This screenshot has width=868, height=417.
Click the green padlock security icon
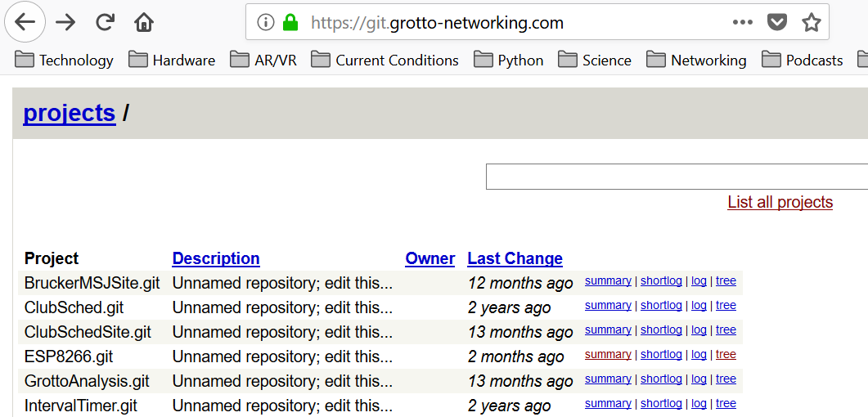(x=290, y=22)
